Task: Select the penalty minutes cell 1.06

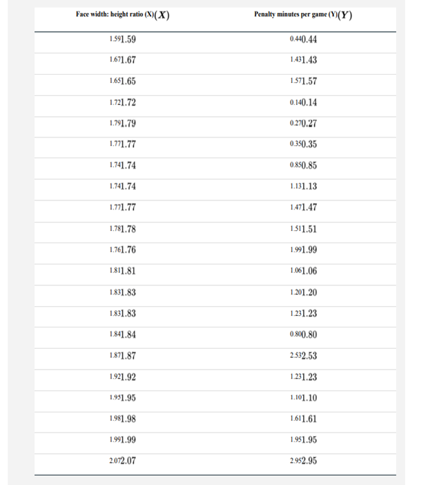Action: click(x=304, y=272)
